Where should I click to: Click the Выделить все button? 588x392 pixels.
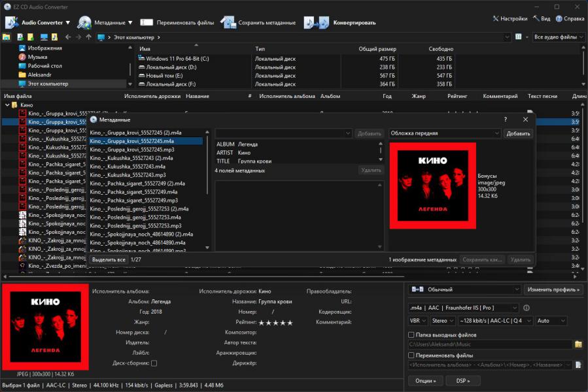108,259
